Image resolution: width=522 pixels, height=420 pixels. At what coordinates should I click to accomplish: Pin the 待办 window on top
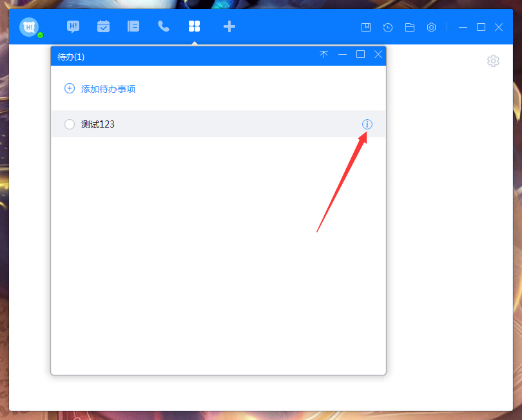[x=324, y=55]
